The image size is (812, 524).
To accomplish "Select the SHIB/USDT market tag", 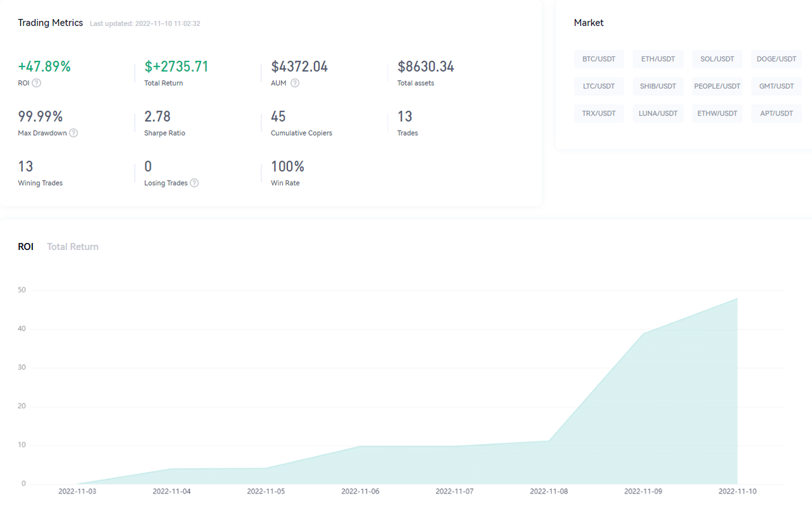I will coord(658,86).
